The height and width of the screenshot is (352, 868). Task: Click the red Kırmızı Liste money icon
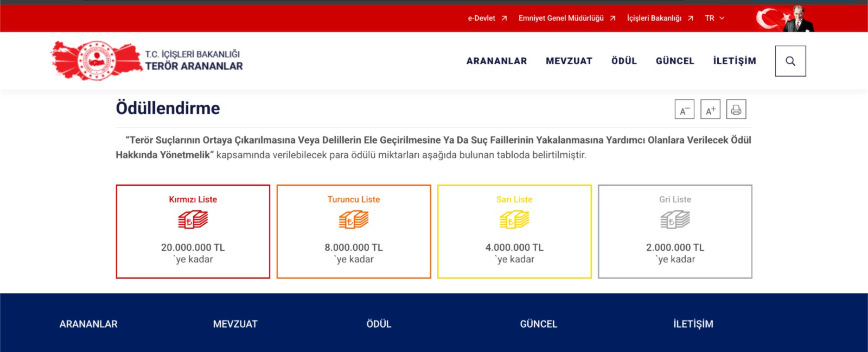(x=193, y=220)
